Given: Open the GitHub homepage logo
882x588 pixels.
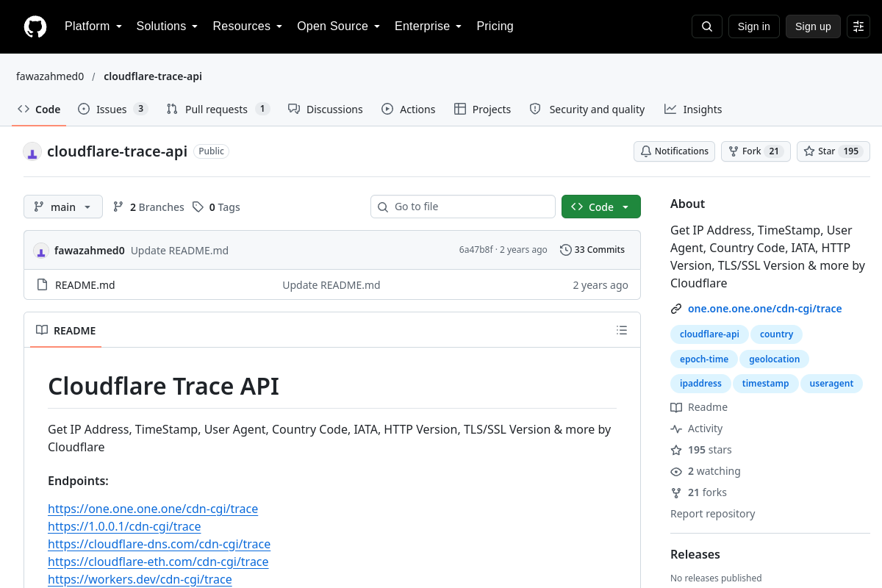Looking at the screenshot, I should coord(35,26).
